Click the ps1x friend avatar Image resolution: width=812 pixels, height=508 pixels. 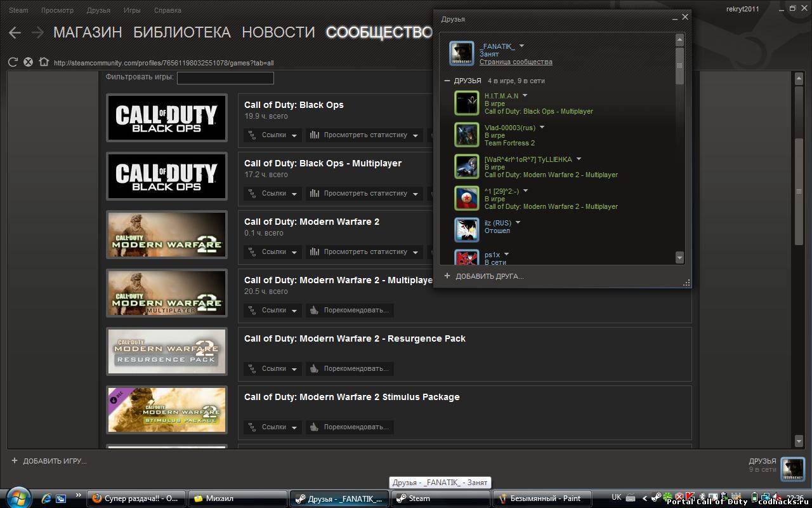coord(467,257)
